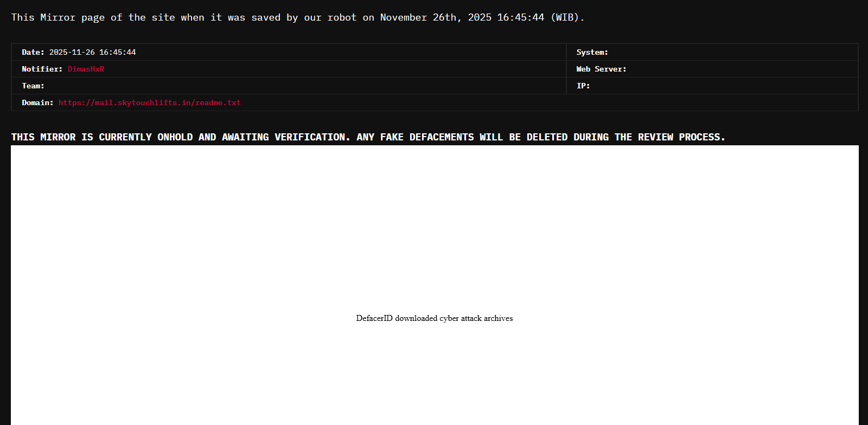Image resolution: width=868 pixels, height=425 pixels.
Task: Open the DimasHxR notifier link
Action: [86, 69]
